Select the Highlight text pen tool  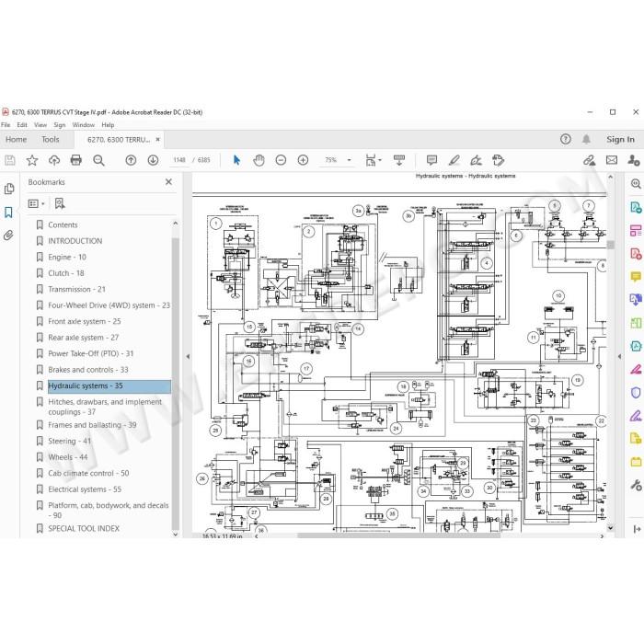[x=454, y=160]
